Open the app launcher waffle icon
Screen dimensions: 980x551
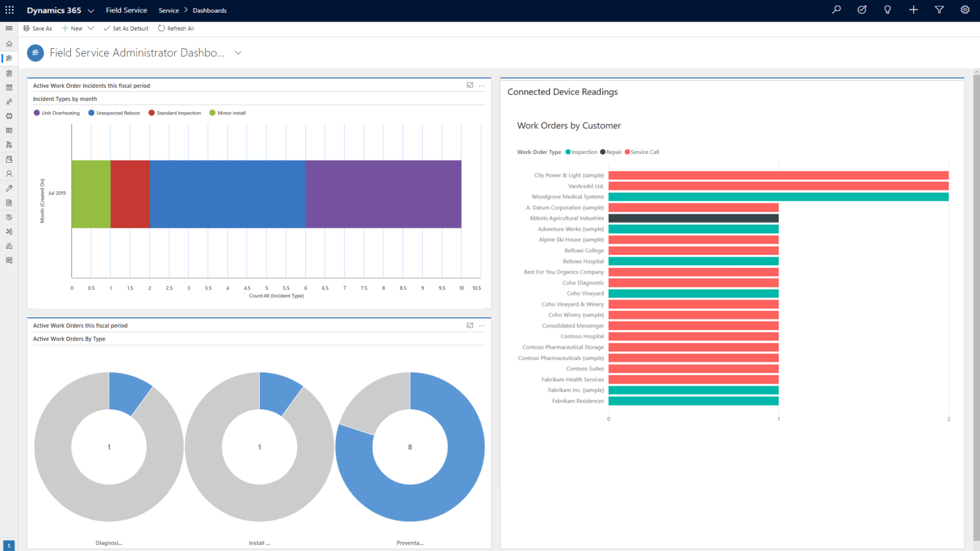(x=9, y=10)
